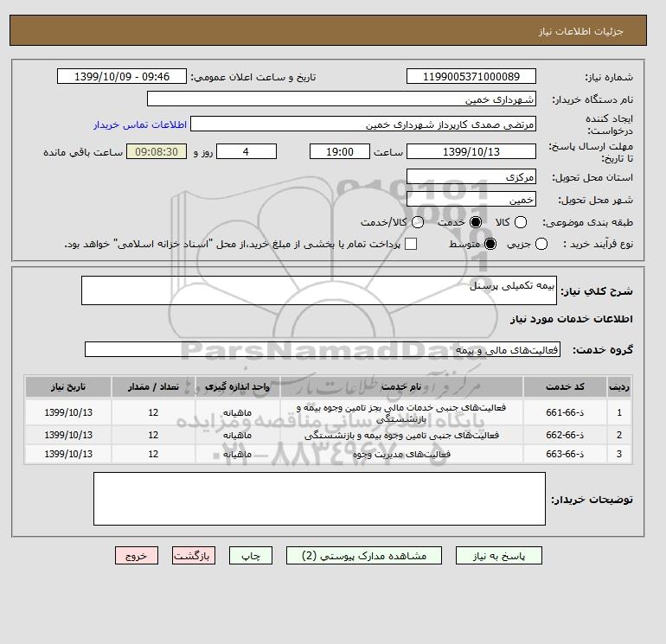The height and width of the screenshot is (644, 666).
Task: Click quantity 12 in row 2
Action: tap(153, 435)
